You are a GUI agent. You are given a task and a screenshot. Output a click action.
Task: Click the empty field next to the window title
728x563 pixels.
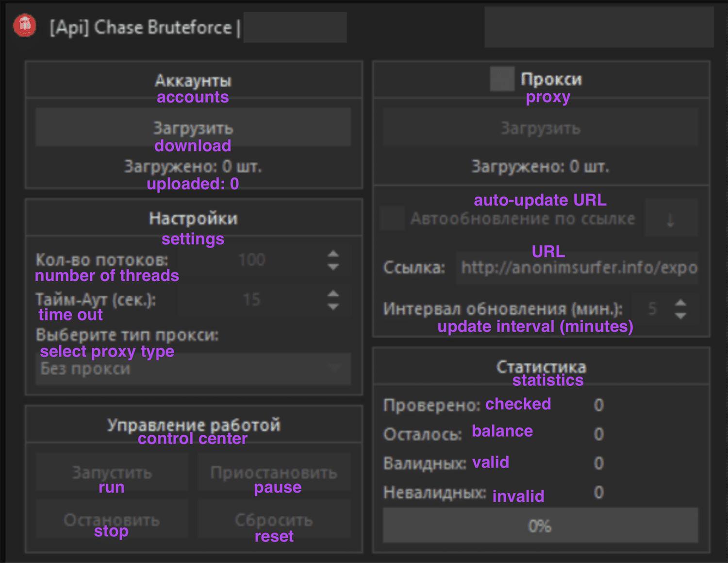click(295, 27)
